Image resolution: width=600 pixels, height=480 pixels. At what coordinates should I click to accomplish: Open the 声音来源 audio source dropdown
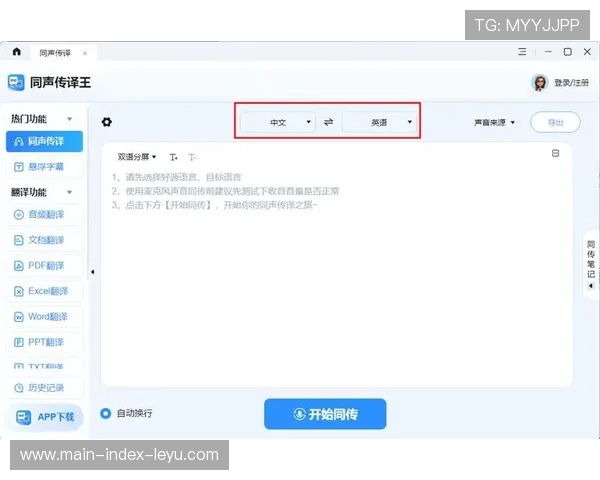[494, 122]
